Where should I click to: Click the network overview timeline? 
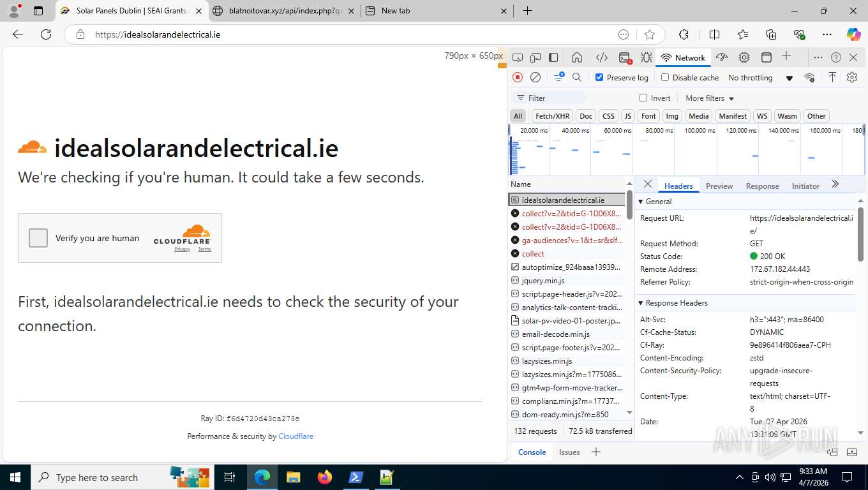(687, 150)
